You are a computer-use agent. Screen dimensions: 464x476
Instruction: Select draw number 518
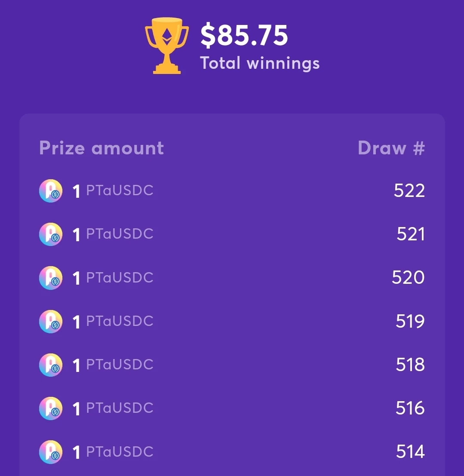click(410, 365)
